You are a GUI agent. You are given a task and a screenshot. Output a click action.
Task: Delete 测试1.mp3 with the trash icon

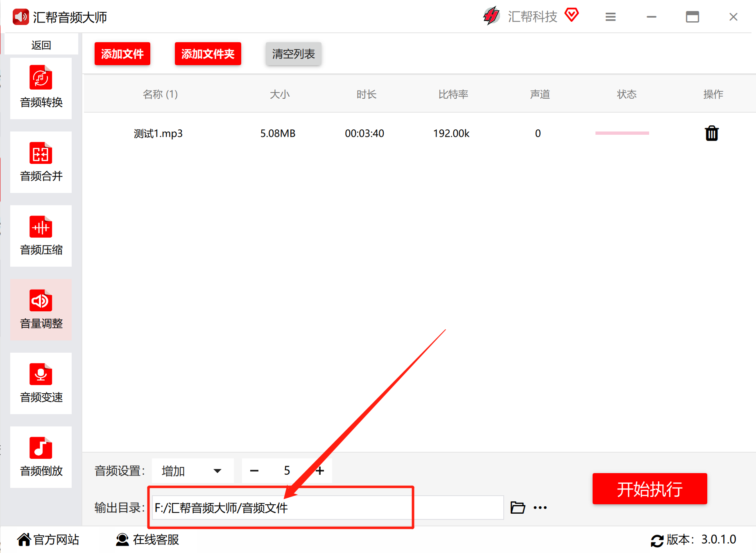point(711,133)
